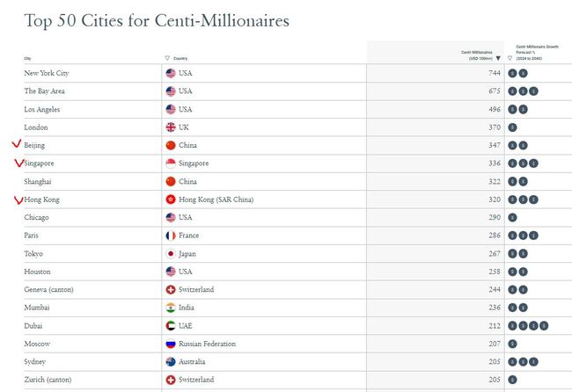Image resolution: width=572 pixels, height=392 pixels.
Task: Click the Singapore flag icon
Action: click(171, 163)
